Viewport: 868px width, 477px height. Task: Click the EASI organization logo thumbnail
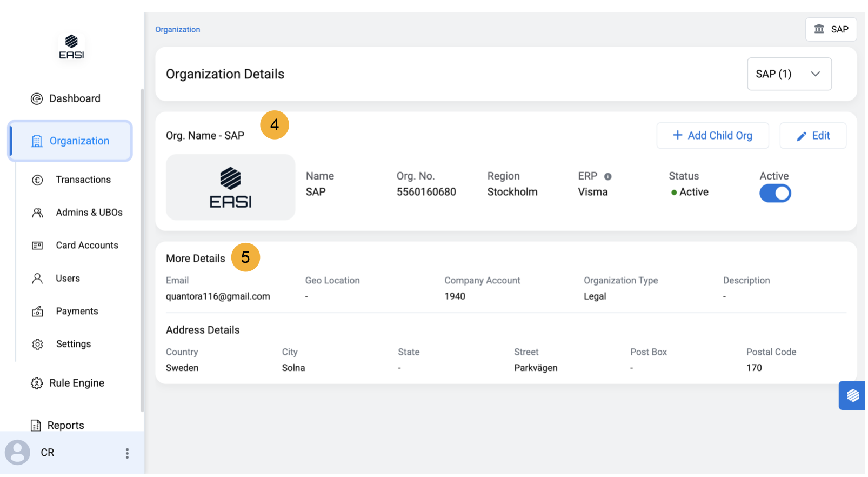tap(230, 187)
